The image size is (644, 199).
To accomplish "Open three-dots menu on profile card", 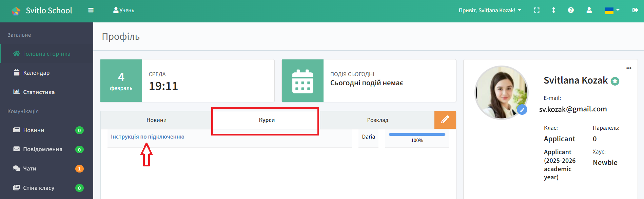I will (x=629, y=68).
